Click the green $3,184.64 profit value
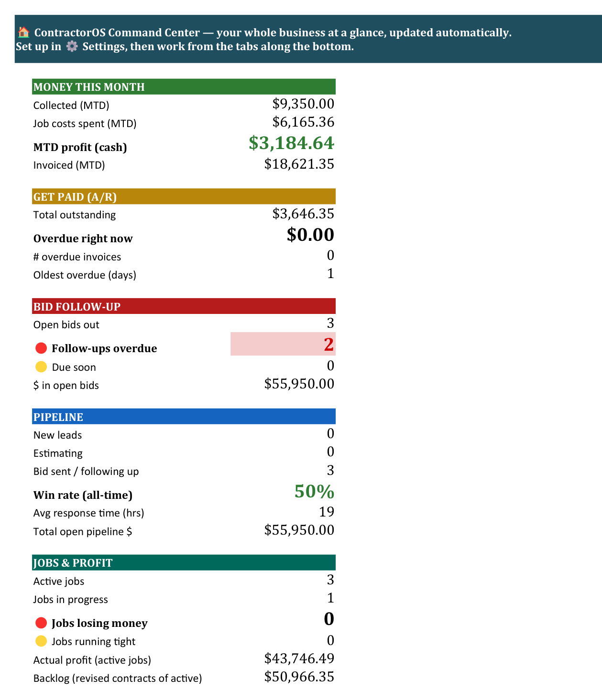The height and width of the screenshot is (700, 602). tap(291, 143)
